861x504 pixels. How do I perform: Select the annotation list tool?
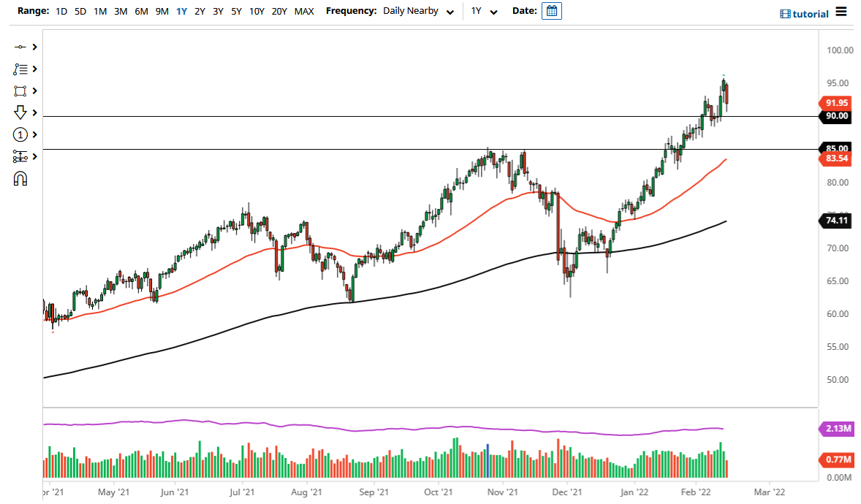pyautogui.click(x=20, y=69)
